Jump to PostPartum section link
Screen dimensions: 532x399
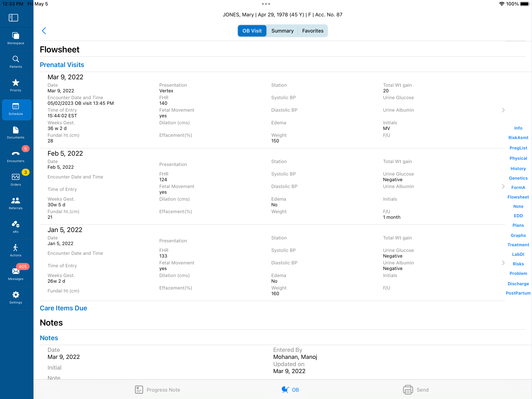[x=518, y=293]
